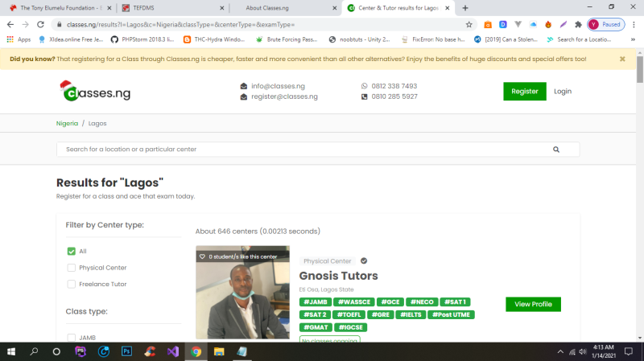Screen dimensions: 644x361
Task: Click the page vertical scrollbar thumb
Action: tap(640, 70)
